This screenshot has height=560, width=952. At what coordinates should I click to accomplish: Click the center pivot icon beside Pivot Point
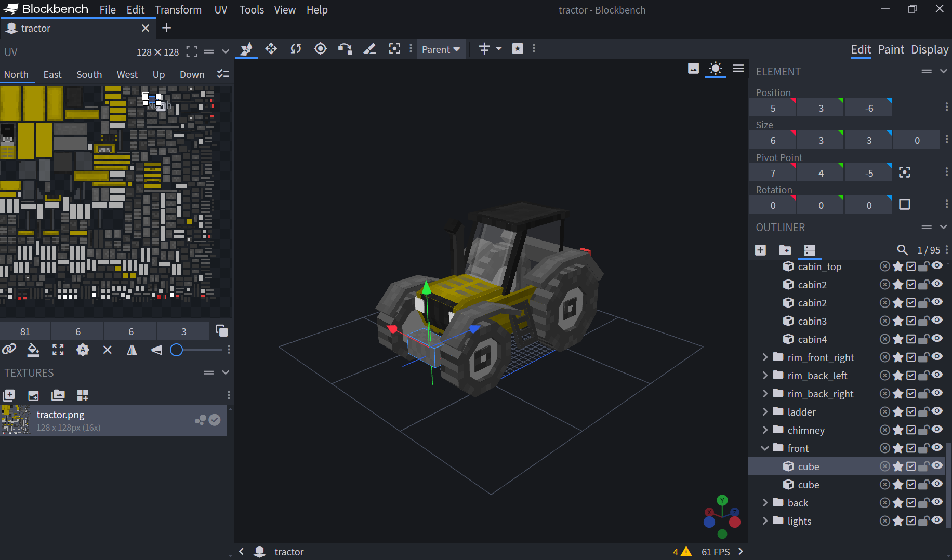(x=905, y=173)
